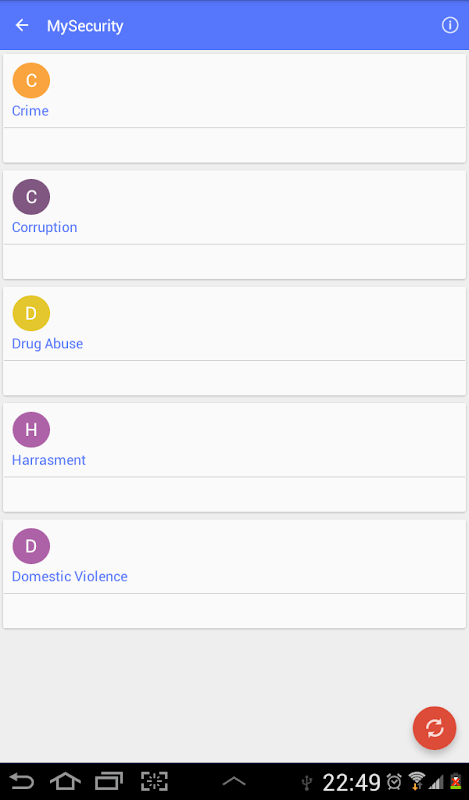Select the H Harrasment avatar circle
Image resolution: width=469 pixels, height=800 pixels.
pyautogui.click(x=31, y=430)
